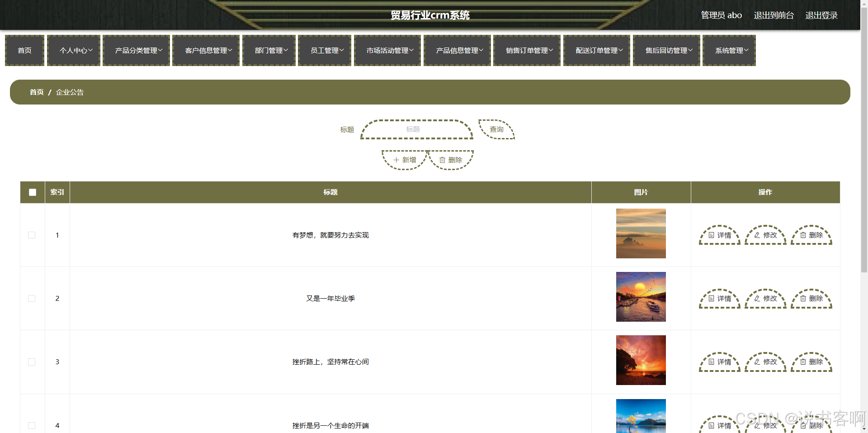The image size is (868, 433).
Task: Click inside the 标题 search input field
Action: point(416,129)
